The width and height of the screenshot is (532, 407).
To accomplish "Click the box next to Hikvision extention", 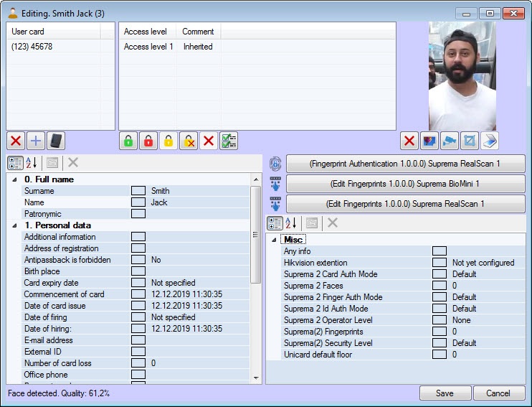I will [440, 263].
